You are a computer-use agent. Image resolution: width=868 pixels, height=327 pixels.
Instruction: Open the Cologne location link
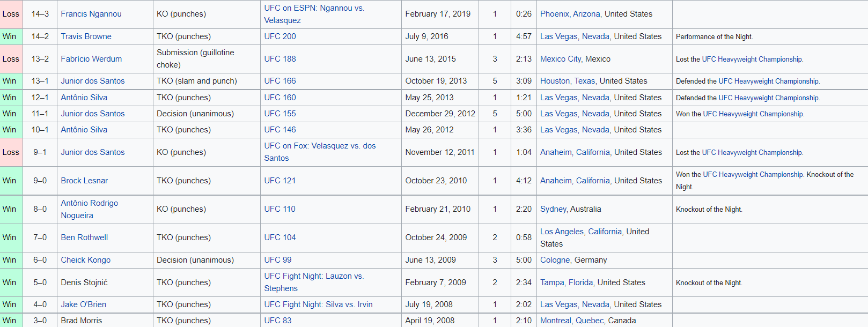point(555,260)
